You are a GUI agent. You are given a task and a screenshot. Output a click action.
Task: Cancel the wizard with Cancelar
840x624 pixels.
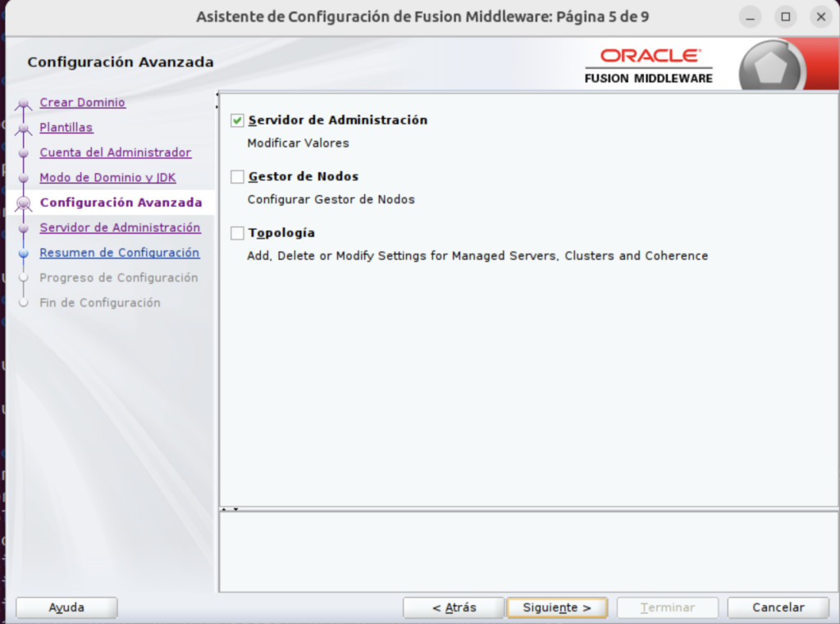(x=778, y=608)
